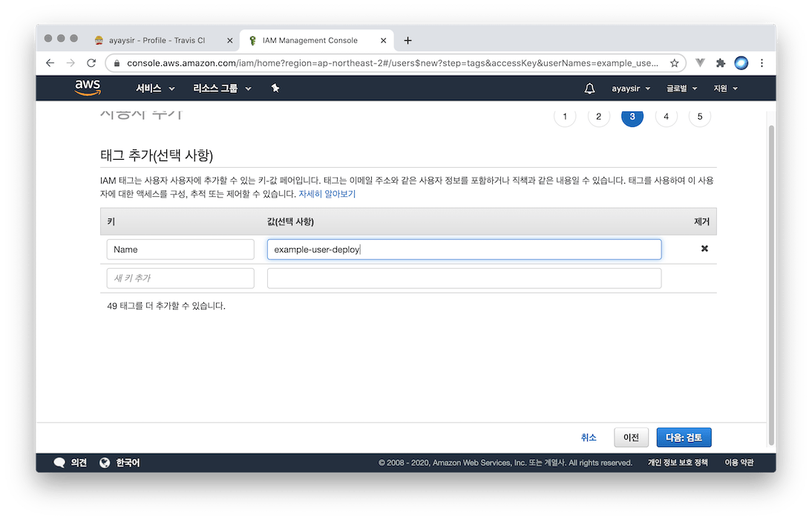
Task: Click the 다음: 검토 button
Action: [x=684, y=438]
